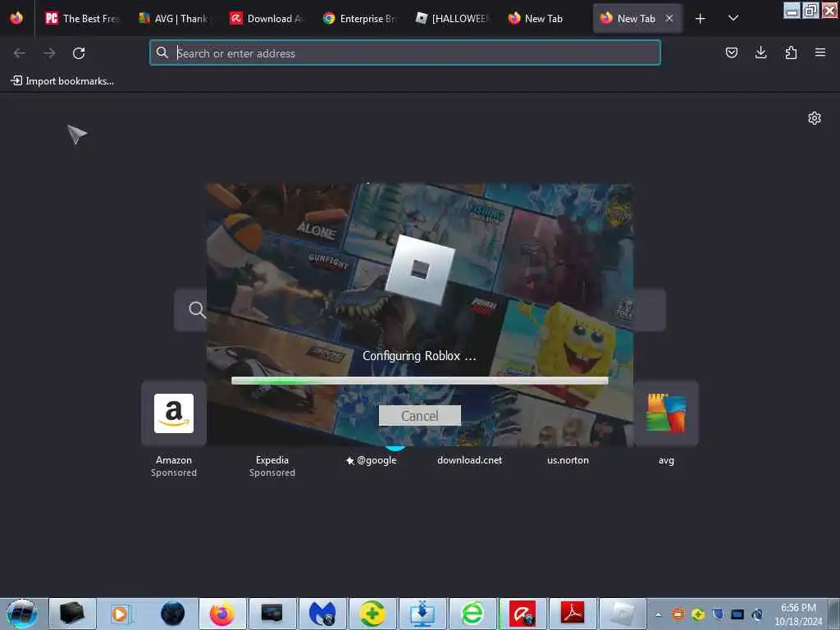Expand the list all tabs dropdown
840x630 pixels.
coord(733,18)
